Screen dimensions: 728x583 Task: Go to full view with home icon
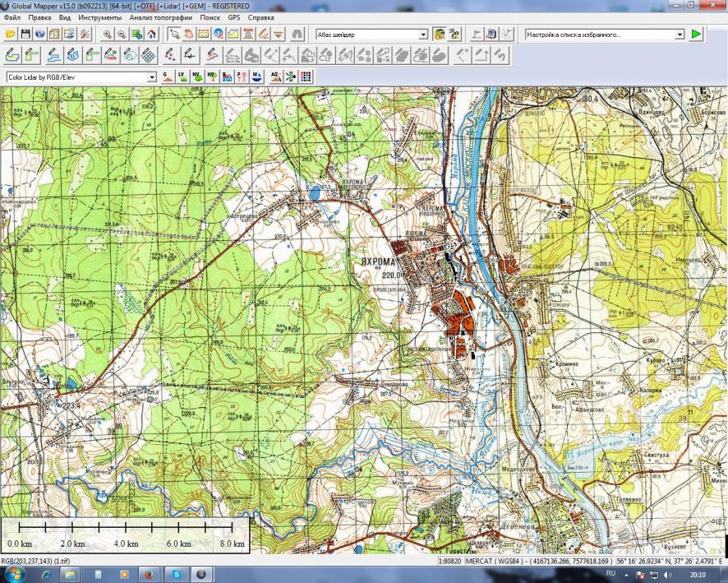(x=152, y=35)
